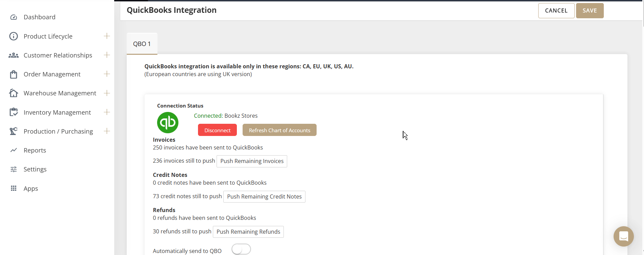Enable Automatically send to QBO toggle
This screenshot has width=644, height=255.
(241, 250)
